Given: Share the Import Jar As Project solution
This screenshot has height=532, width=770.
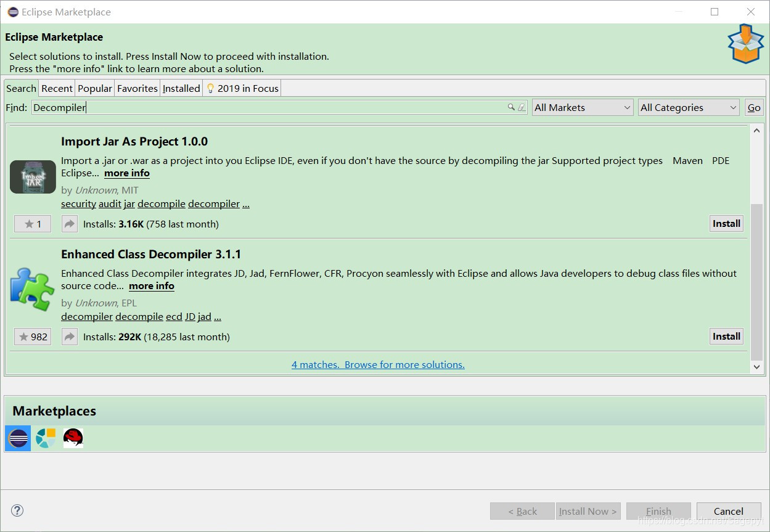Looking at the screenshot, I should (x=70, y=224).
